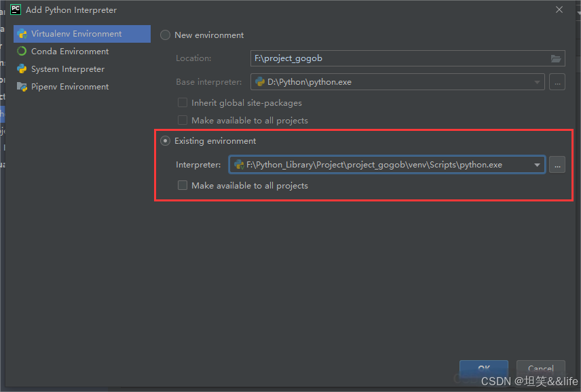581x392 pixels.
Task: Close the Add Python Interpreter dialog
Action: [559, 9]
